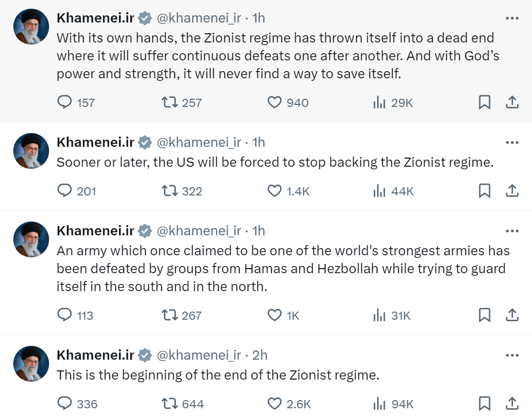Open more options on US backing tweet
Screen dimensions: 532x419
512,143
